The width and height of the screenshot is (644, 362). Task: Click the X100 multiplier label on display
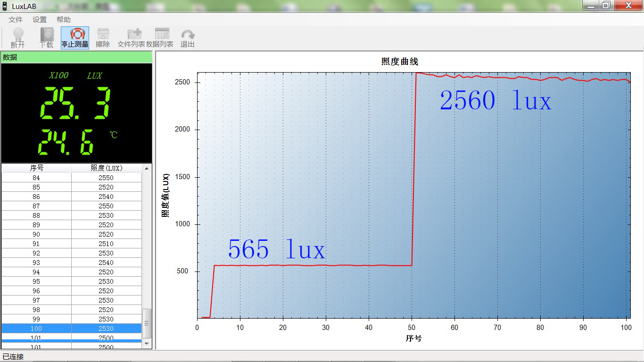coord(59,75)
